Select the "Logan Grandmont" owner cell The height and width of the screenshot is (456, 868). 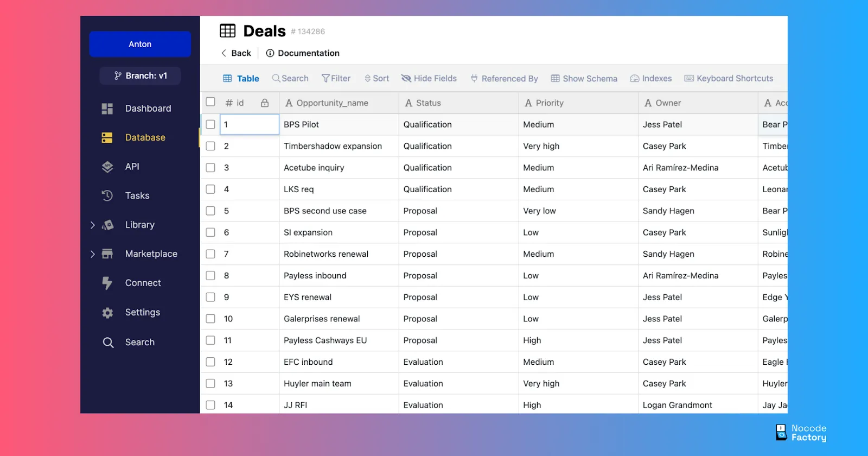click(698, 405)
